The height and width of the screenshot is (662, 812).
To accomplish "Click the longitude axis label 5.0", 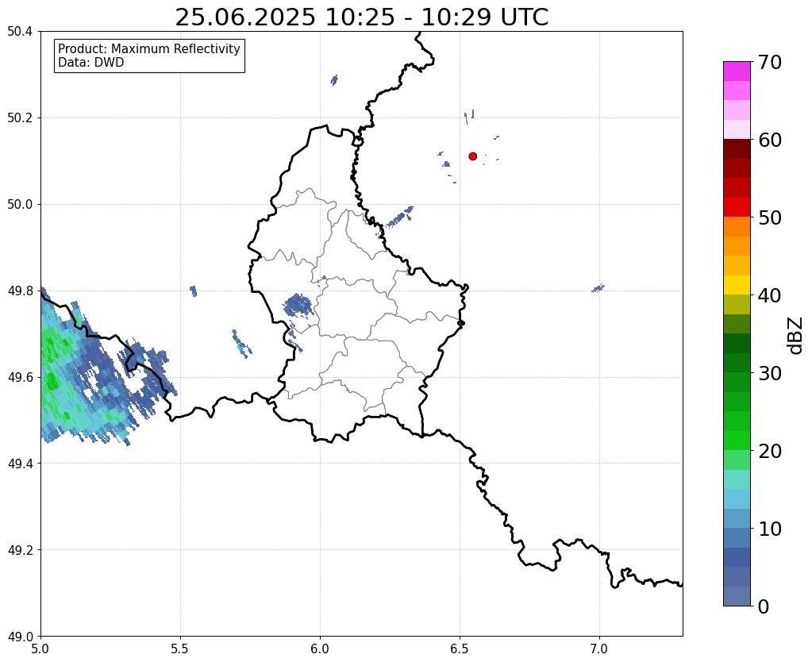I will pos(40,649).
